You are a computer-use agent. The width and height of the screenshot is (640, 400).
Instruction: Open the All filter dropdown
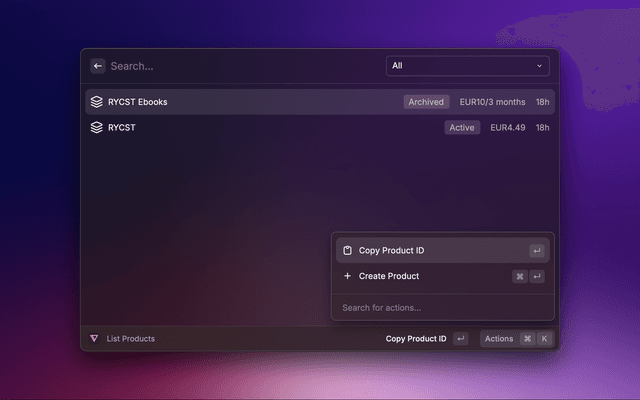click(468, 66)
